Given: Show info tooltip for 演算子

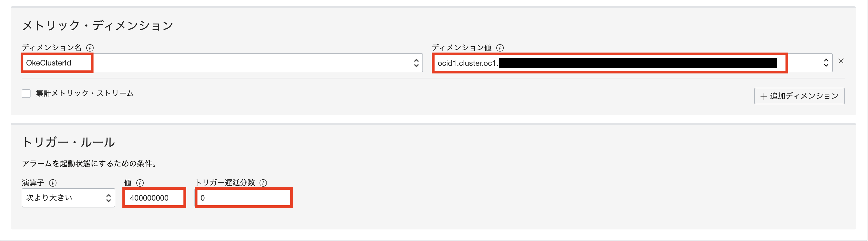Looking at the screenshot, I should [x=53, y=183].
